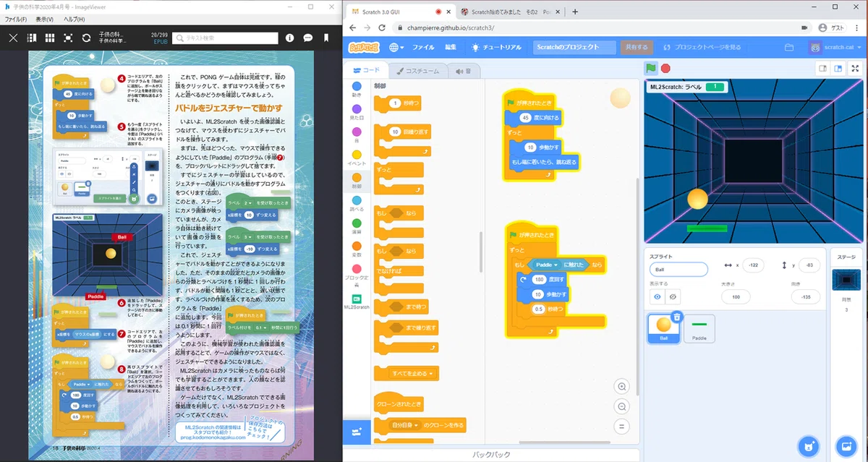
Task: Open the 表示(V) menu in ImageViewer
Action: click(x=45, y=19)
